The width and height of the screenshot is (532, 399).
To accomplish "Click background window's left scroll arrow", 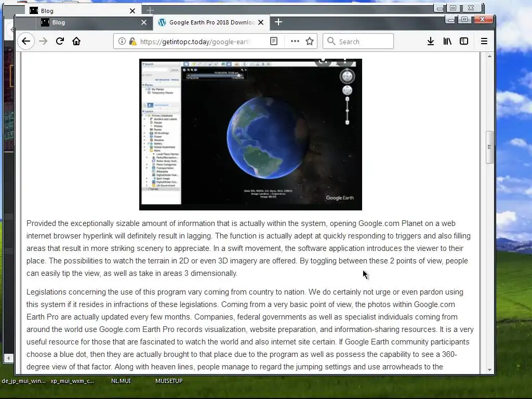I will click(x=8, y=358).
